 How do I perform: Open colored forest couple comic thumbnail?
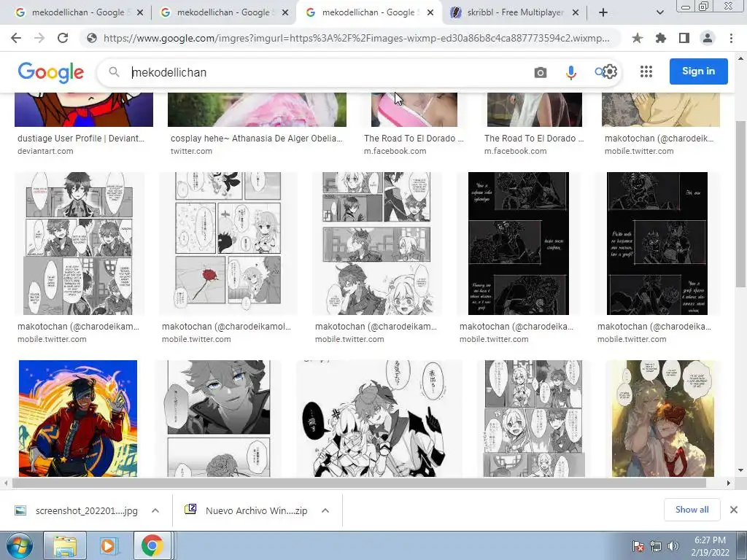662,419
